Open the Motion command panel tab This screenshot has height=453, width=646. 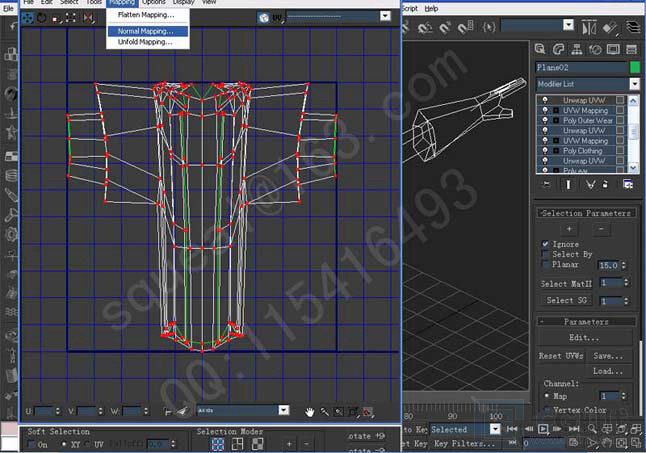[x=595, y=49]
